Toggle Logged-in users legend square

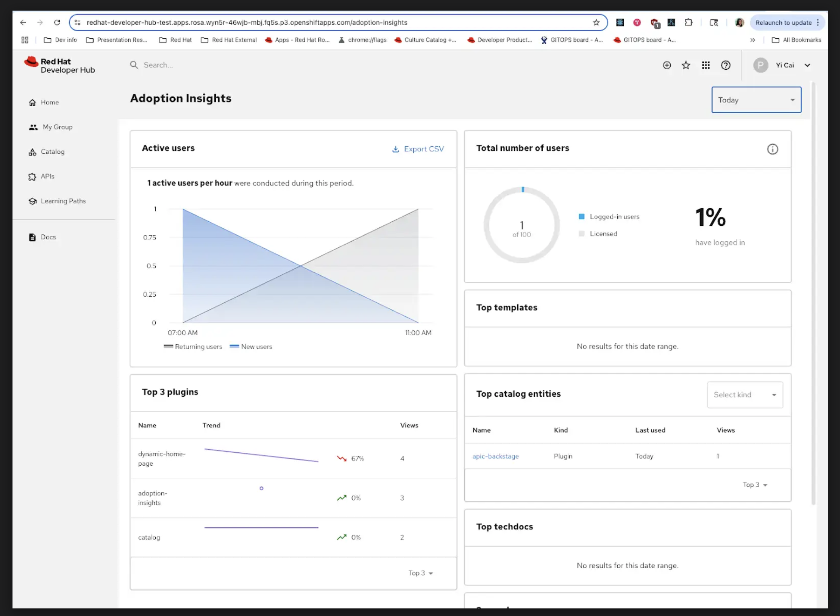[x=581, y=217]
